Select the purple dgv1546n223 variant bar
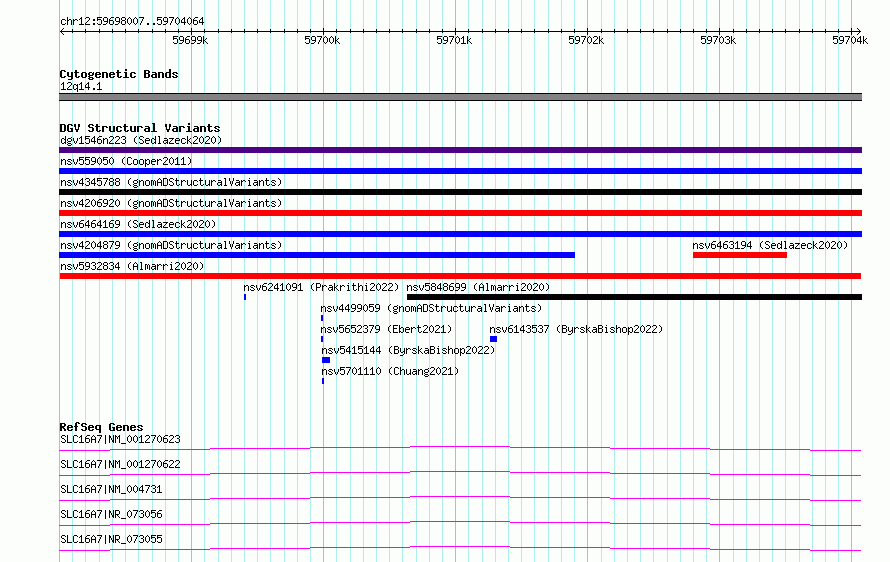The height and width of the screenshot is (562, 890). tap(460, 150)
